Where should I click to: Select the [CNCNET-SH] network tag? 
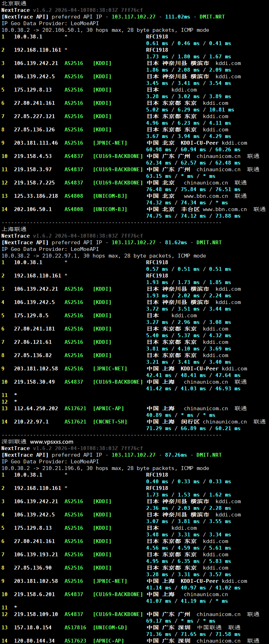(x=110, y=422)
